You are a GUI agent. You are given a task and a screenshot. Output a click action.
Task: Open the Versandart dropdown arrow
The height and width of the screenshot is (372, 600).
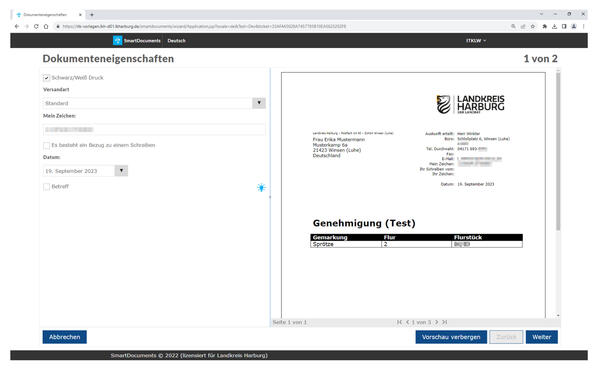pos(259,103)
